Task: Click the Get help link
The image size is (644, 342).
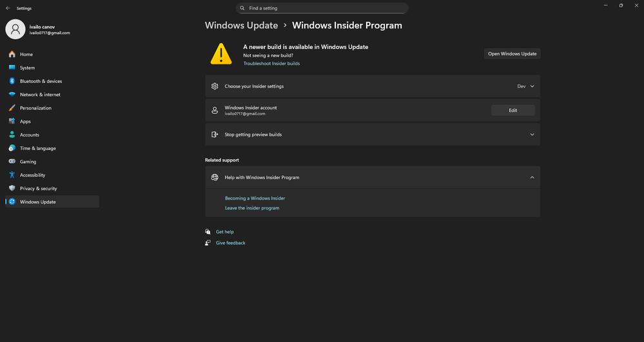Action: pos(225,232)
